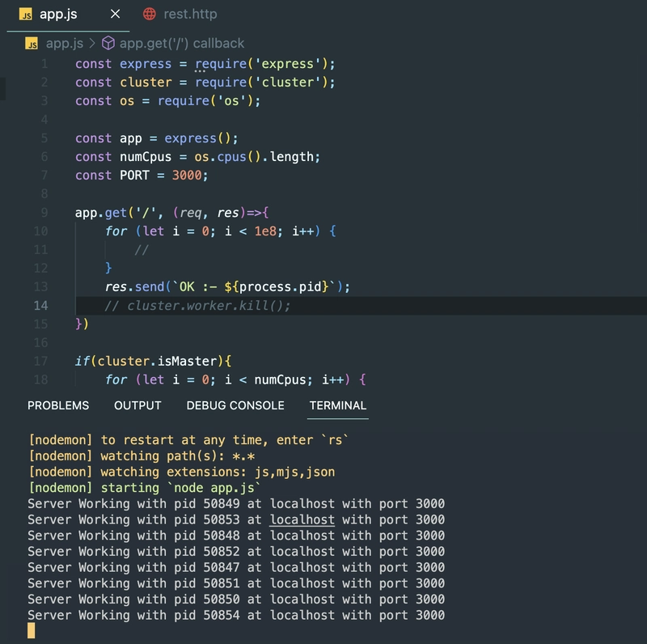
Task: Click line number 17 in gutter
Action: (41, 361)
